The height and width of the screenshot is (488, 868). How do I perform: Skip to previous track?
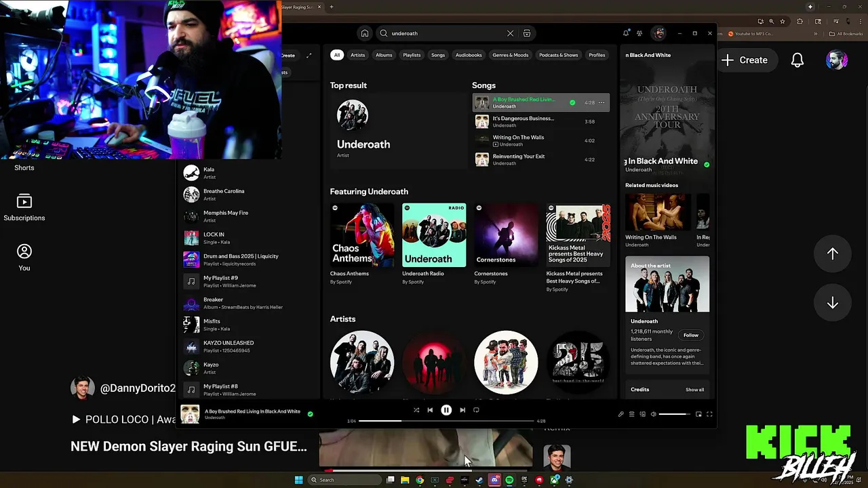(430, 410)
